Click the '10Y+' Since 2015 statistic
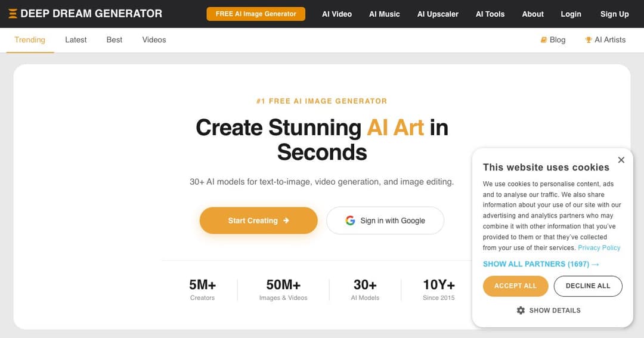The height and width of the screenshot is (338, 644). pyautogui.click(x=439, y=290)
